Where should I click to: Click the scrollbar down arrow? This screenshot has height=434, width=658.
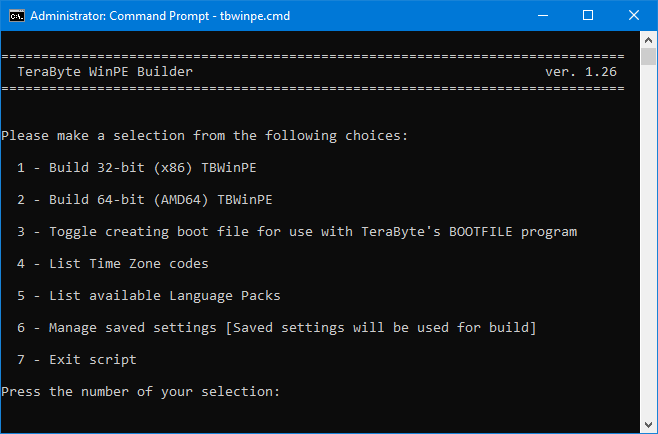(648, 425)
